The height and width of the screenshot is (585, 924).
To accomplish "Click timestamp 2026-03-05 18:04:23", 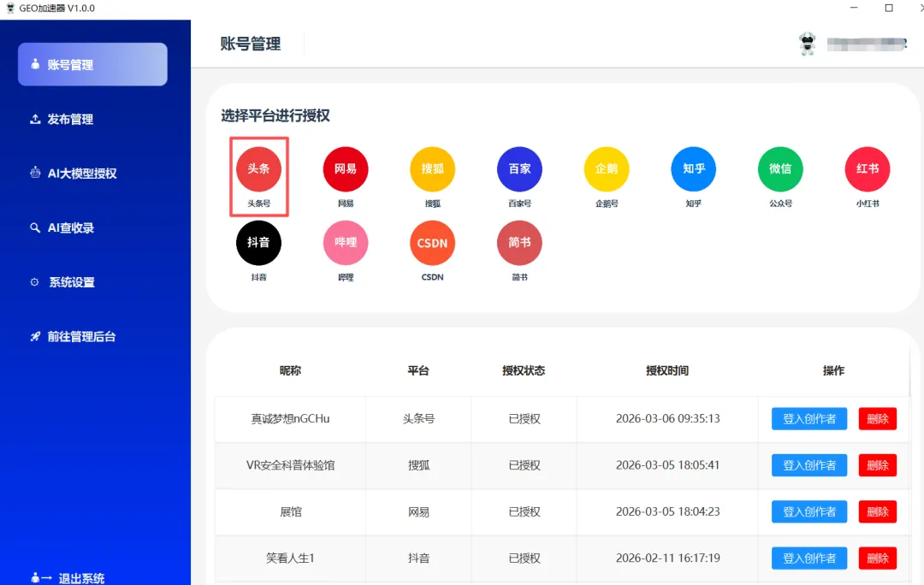I will (667, 512).
